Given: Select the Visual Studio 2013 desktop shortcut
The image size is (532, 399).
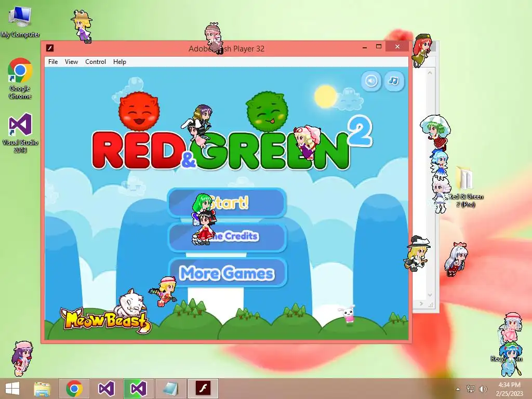Looking at the screenshot, I should [x=20, y=133].
